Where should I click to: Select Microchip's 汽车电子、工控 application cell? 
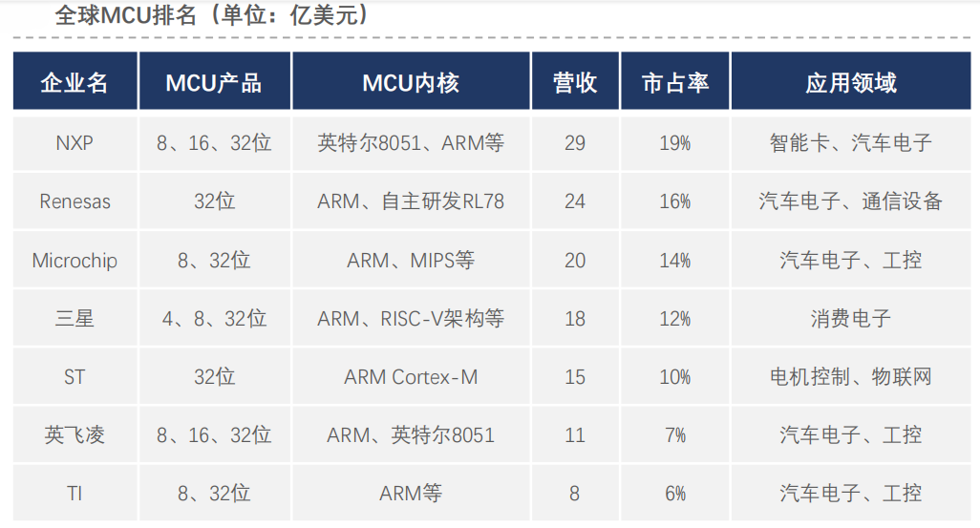[851, 260]
